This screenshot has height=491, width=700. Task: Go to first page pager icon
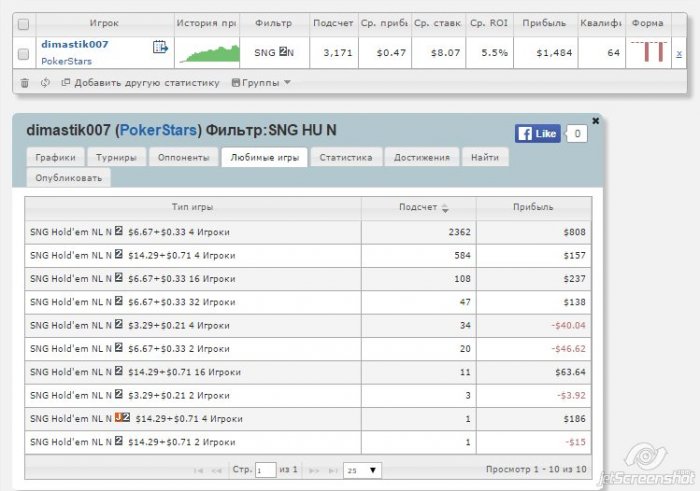point(199,470)
